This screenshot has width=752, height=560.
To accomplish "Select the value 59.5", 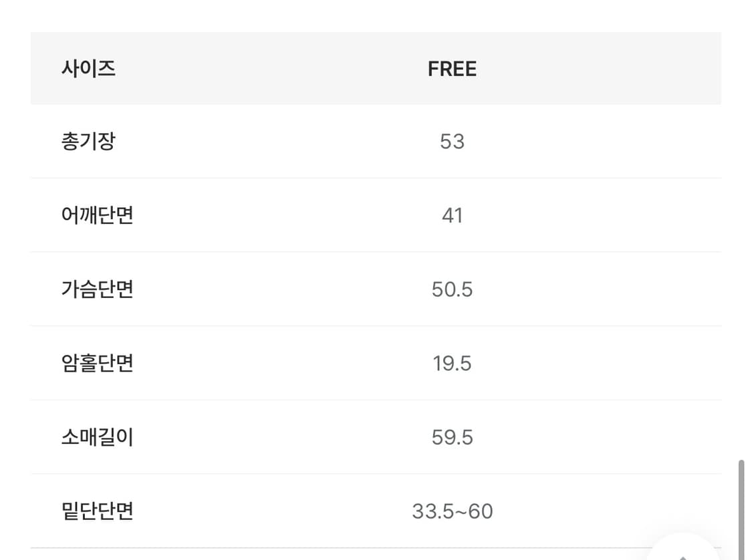I will (452, 438).
